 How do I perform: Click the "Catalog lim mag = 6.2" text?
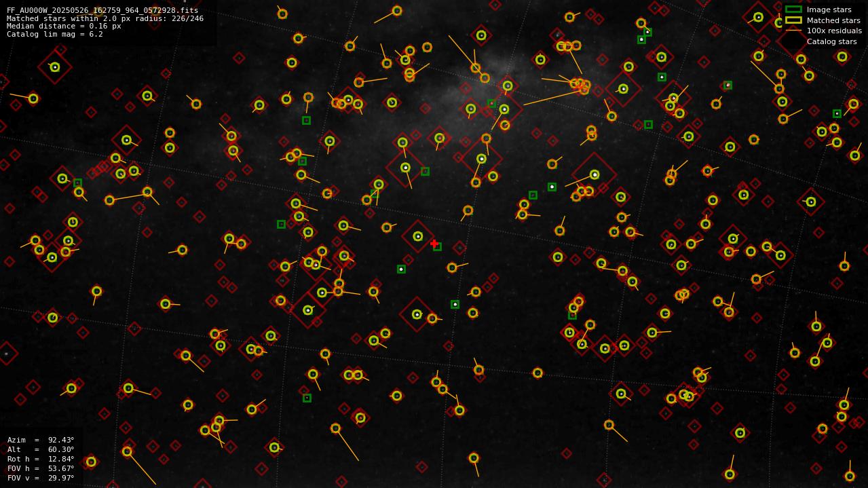55,35
